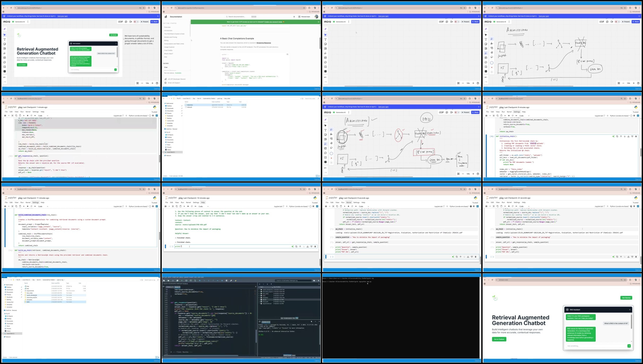Copy code icon in xAI Chat Completions example
643x364 pixels.
click(x=287, y=54)
